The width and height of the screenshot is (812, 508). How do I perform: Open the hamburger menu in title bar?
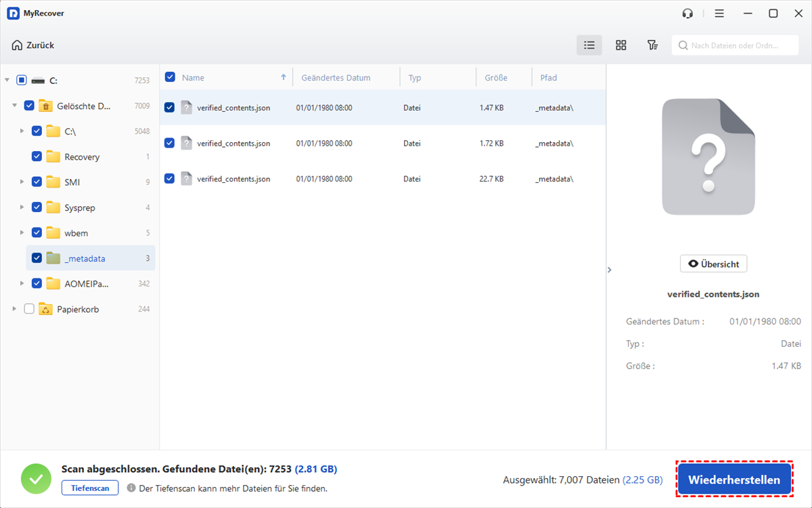719,14
